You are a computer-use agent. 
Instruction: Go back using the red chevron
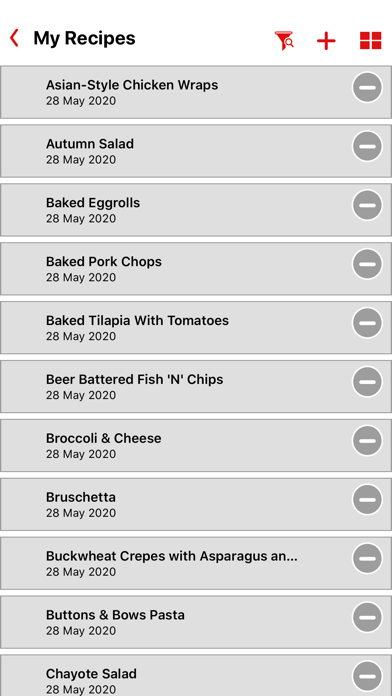coord(14,38)
